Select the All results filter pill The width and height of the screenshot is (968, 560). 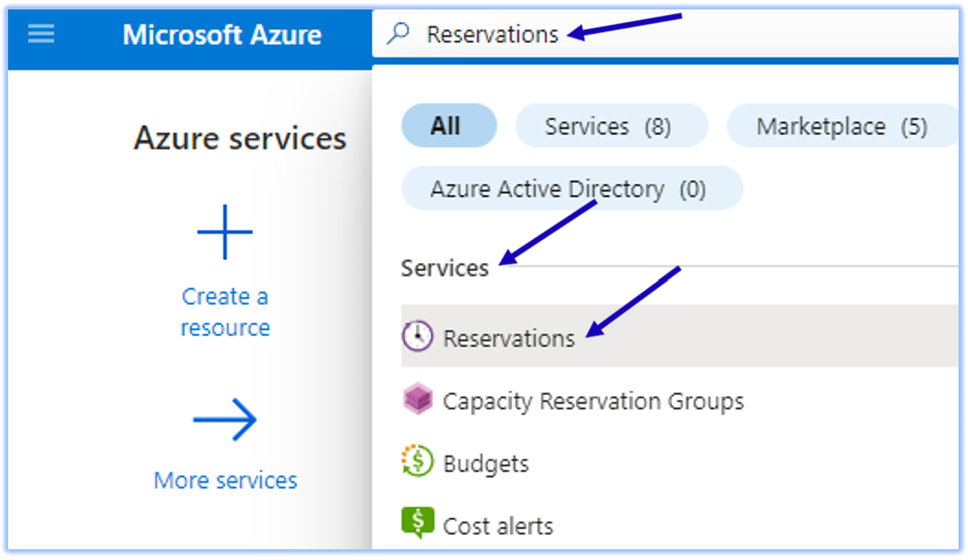coord(449,125)
